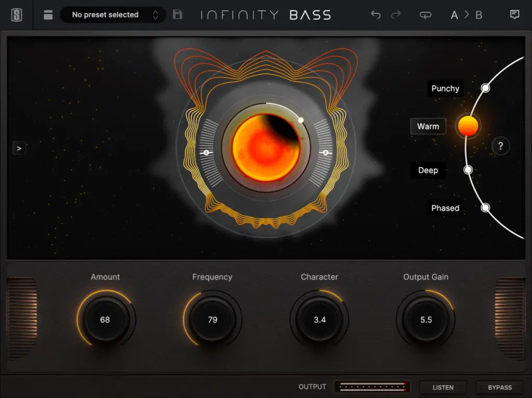Select the Deep mode
This screenshot has width=532, height=398.
428,170
